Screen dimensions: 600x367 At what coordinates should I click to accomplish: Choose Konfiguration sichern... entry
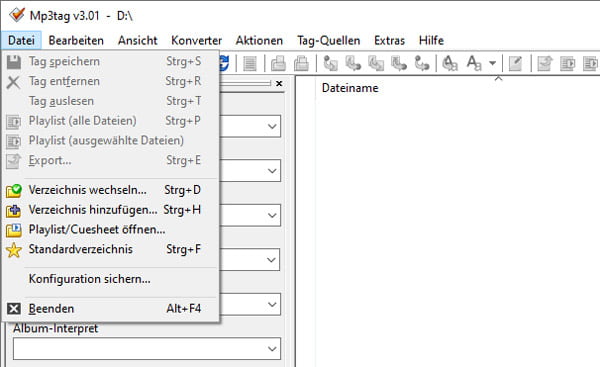coord(111,279)
